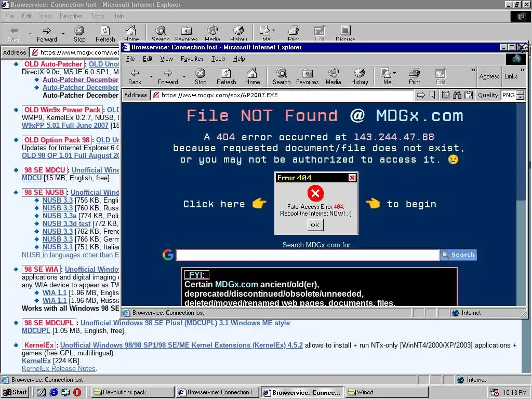Open Tools menu in front Explorer window

pos(218,59)
